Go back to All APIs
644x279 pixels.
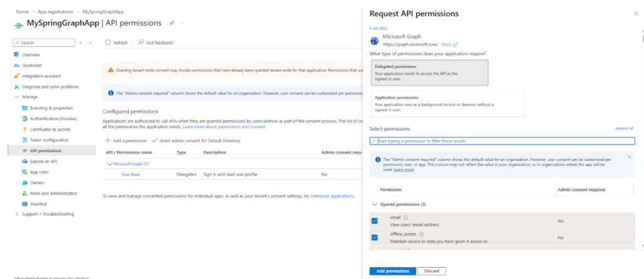(378, 29)
